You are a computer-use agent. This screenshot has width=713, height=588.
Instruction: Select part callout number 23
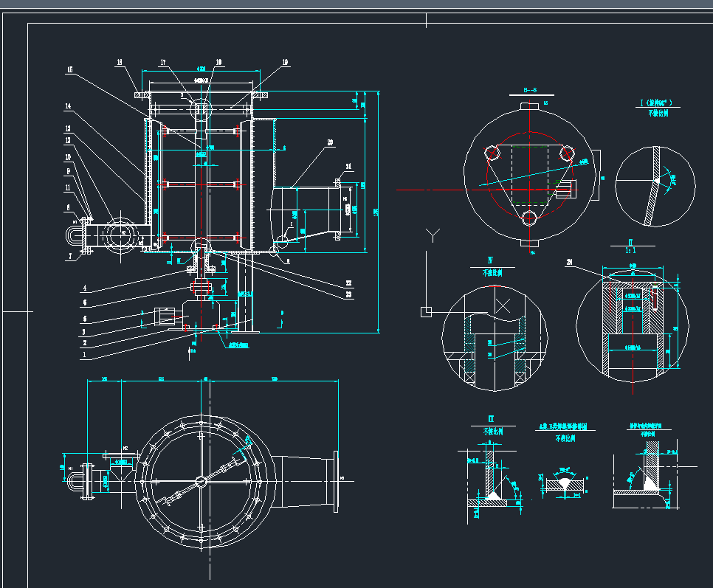coord(348,294)
